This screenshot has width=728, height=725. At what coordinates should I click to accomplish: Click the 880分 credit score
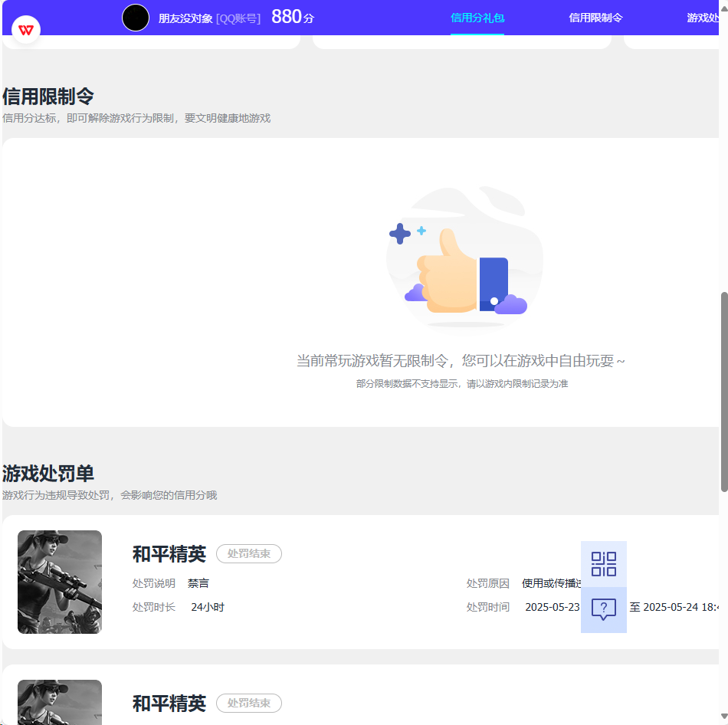pos(293,17)
